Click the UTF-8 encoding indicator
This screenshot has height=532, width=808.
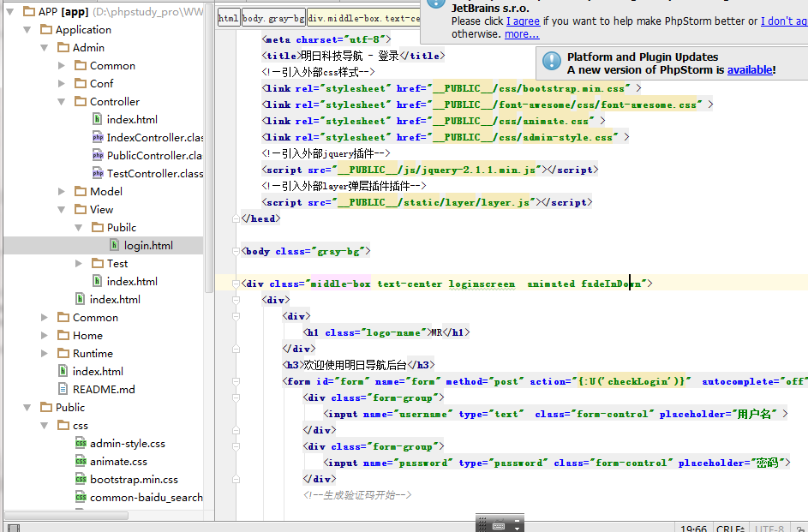[769, 529]
